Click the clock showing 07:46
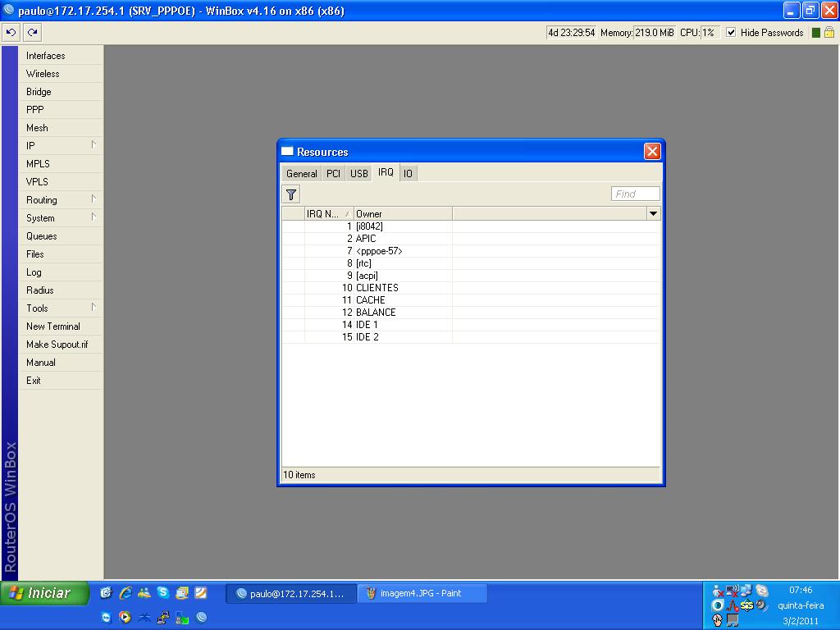The height and width of the screenshot is (630, 840). (801, 590)
